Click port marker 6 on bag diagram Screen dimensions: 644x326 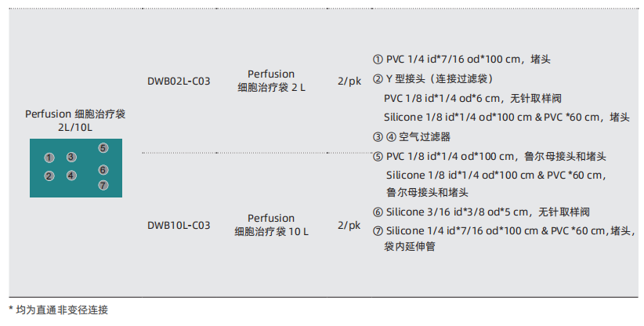point(103,169)
